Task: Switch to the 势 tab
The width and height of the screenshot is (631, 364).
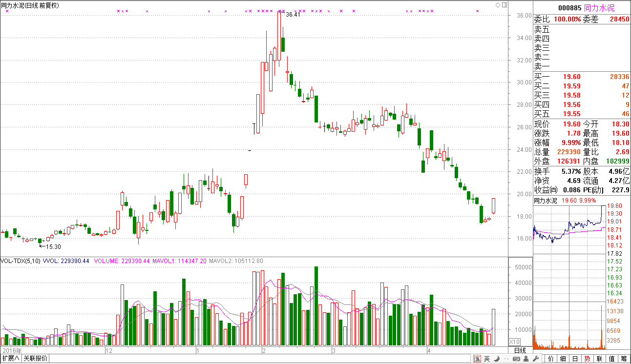Action: coord(588,359)
